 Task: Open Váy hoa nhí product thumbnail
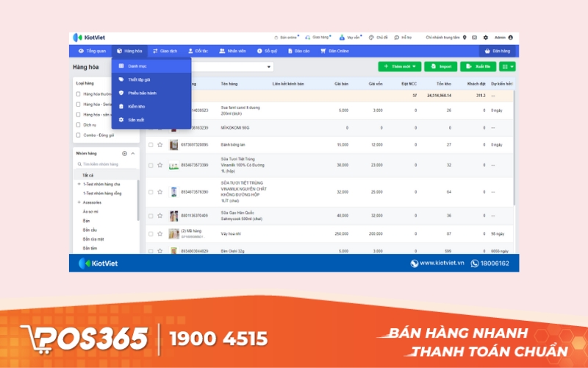(173, 234)
